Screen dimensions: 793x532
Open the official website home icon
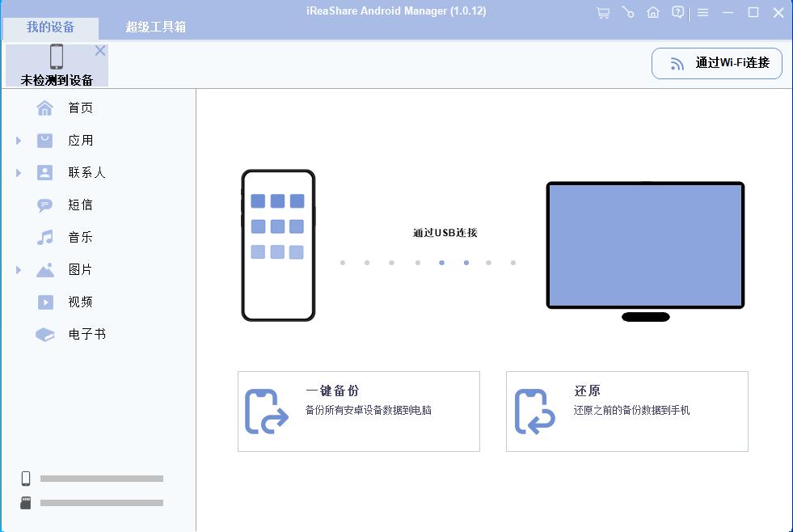click(653, 13)
